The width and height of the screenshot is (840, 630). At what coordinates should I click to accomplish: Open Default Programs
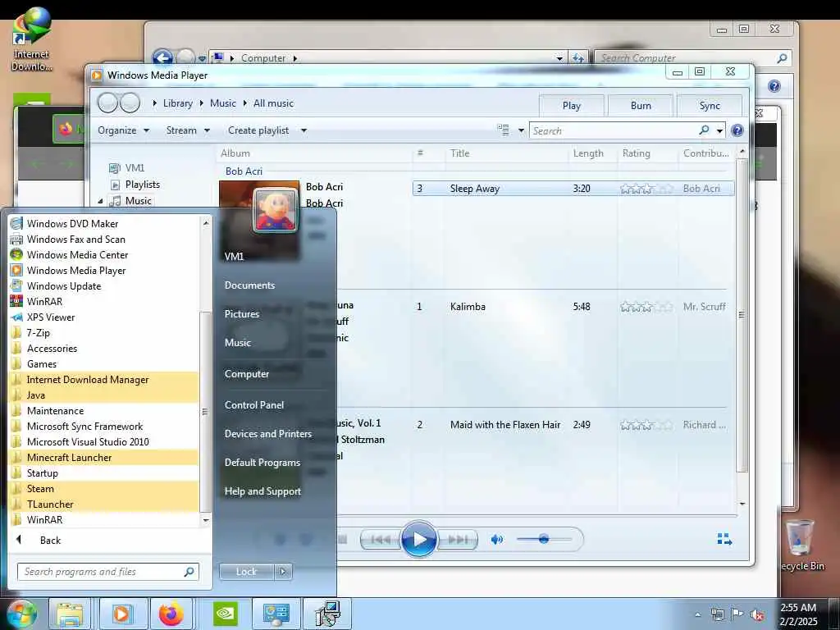click(262, 463)
